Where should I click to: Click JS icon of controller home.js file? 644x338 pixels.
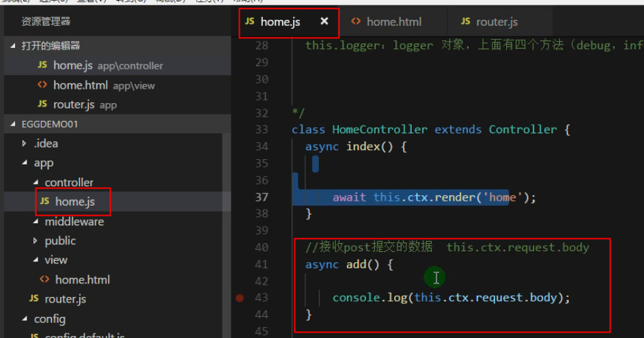45,201
